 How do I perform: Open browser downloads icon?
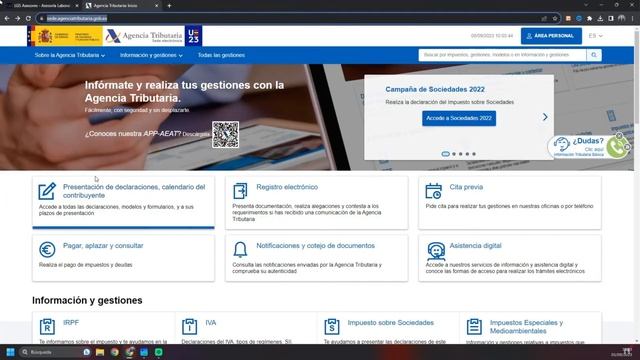pyautogui.click(x=600, y=18)
